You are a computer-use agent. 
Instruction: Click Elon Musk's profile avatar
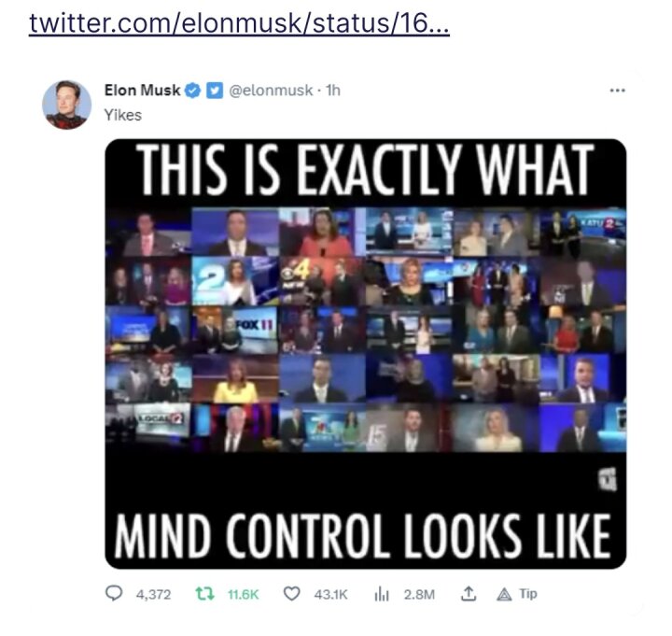66,105
